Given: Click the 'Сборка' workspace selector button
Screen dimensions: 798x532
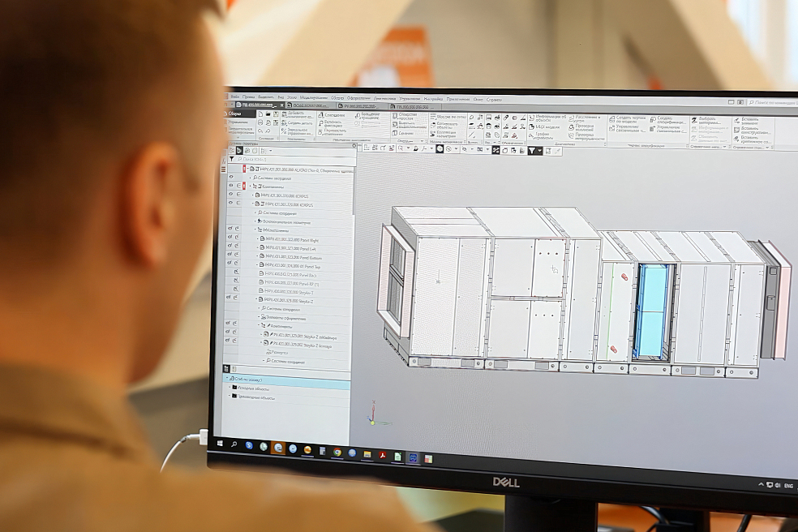Looking at the screenshot, I should [x=240, y=114].
